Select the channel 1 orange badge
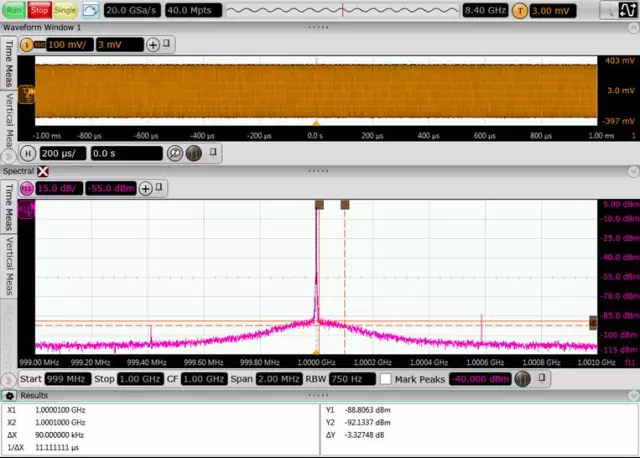Image resolution: width=640 pixels, height=458 pixels. coord(27,44)
